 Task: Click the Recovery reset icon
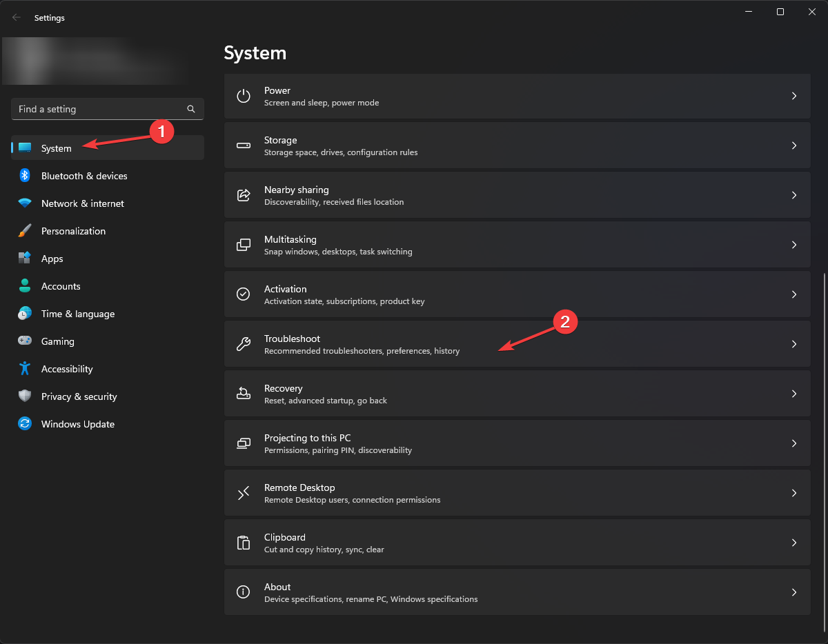243,393
